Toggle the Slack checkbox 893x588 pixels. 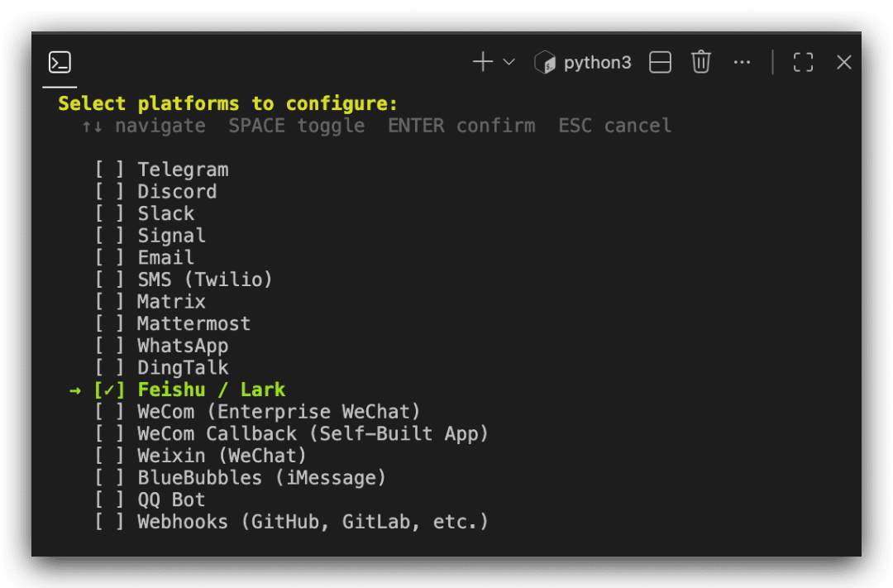coord(109,213)
